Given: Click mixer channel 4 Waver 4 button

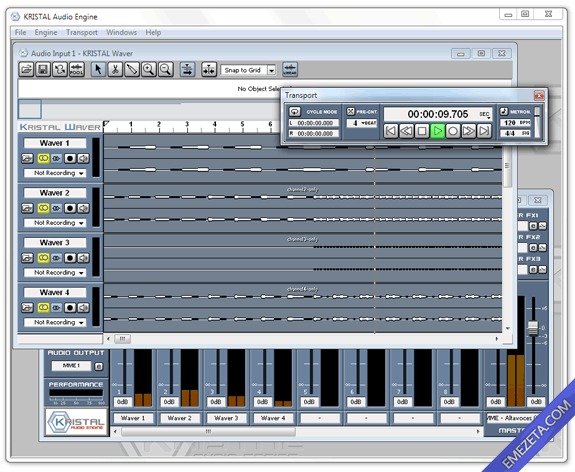Looking at the screenshot, I should 273,418.
